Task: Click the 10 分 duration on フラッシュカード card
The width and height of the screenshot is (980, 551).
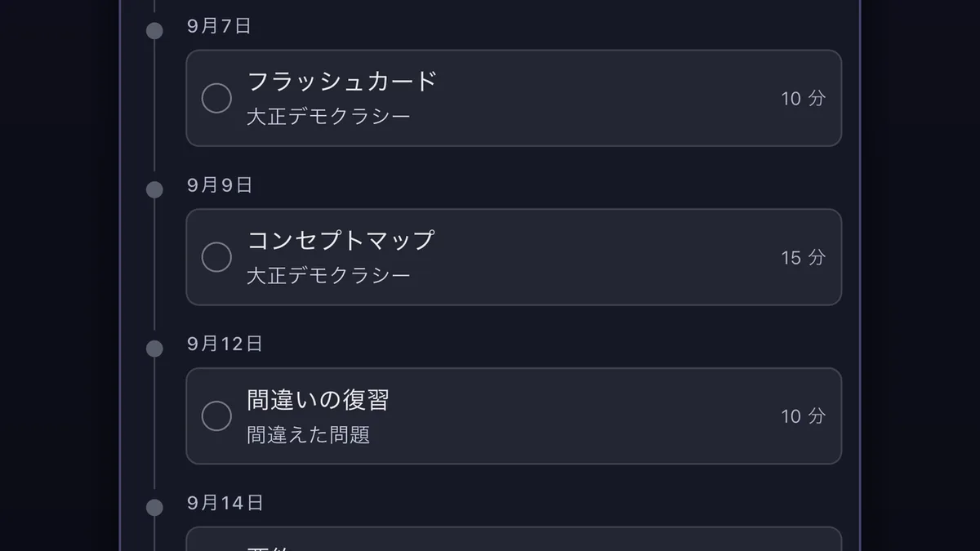Action: click(x=804, y=99)
